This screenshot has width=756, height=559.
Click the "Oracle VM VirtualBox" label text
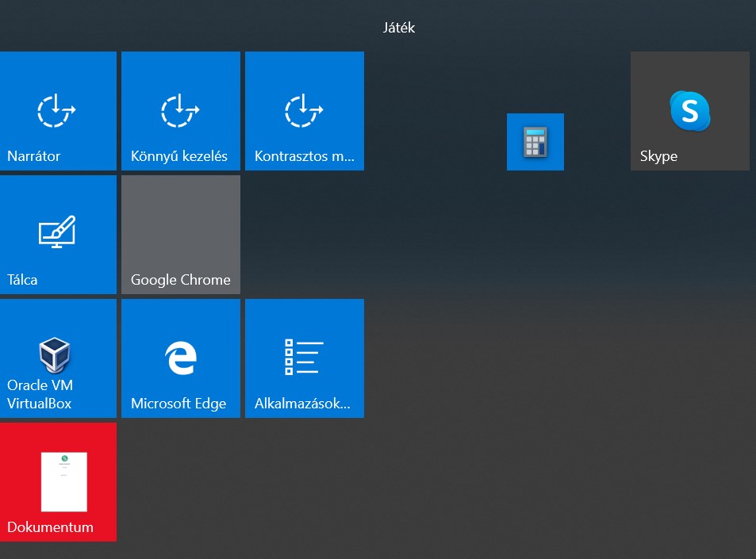pyautogui.click(x=40, y=395)
